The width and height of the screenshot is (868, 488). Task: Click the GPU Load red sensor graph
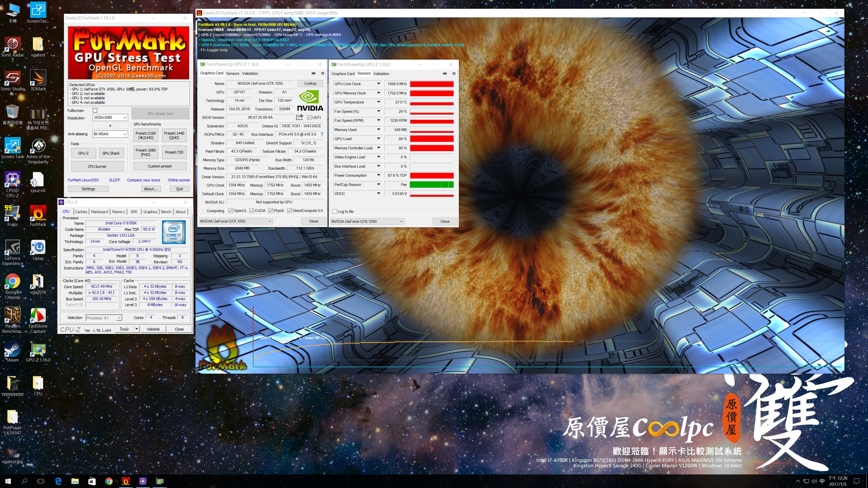[432, 138]
